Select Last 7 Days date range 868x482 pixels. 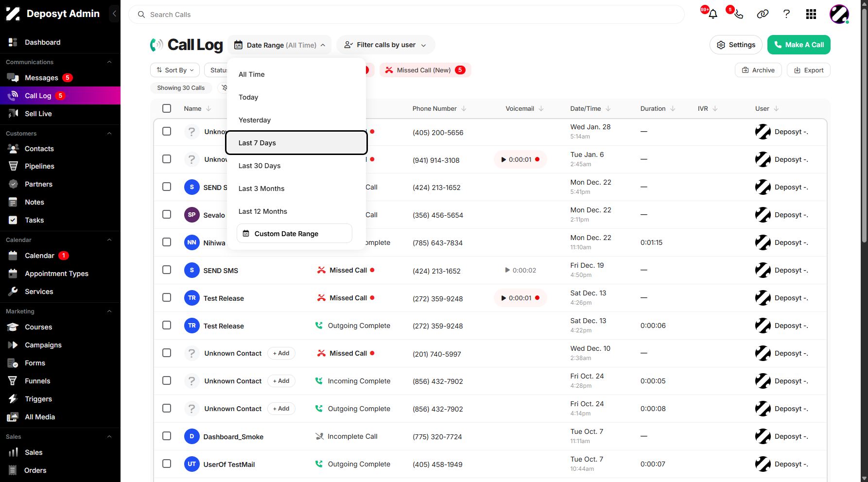point(296,143)
